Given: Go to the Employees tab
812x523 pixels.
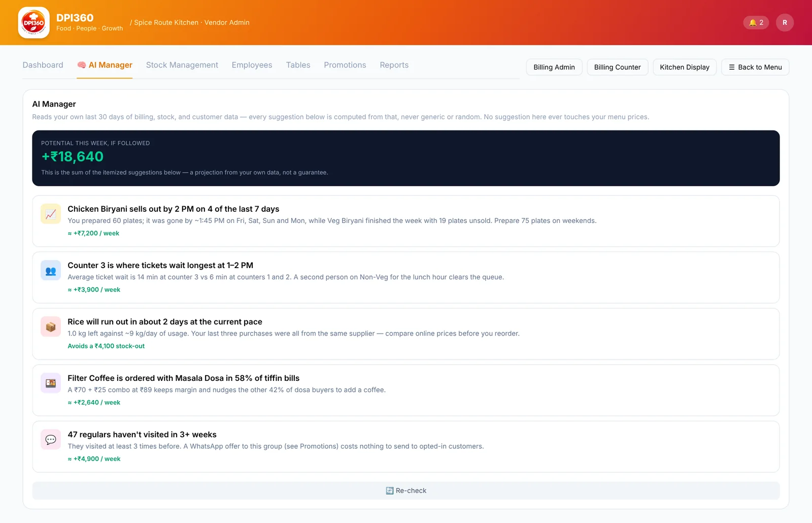Looking at the screenshot, I should point(252,65).
